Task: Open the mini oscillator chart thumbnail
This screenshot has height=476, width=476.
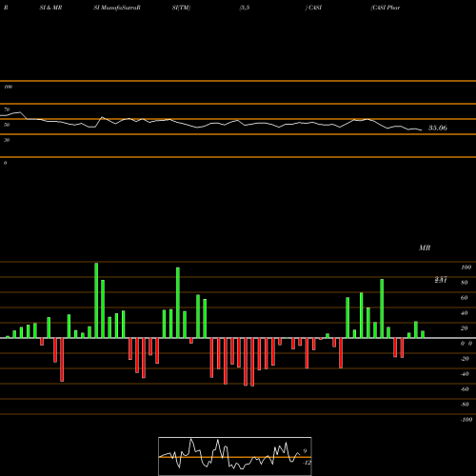Action: (x=235, y=456)
